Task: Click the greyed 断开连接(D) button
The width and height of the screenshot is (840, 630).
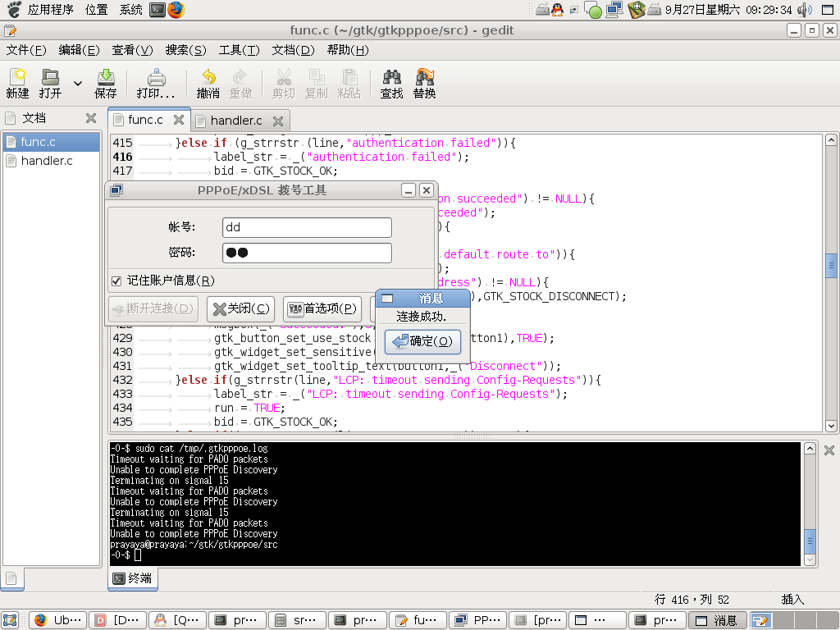Action: click(x=153, y=309)
